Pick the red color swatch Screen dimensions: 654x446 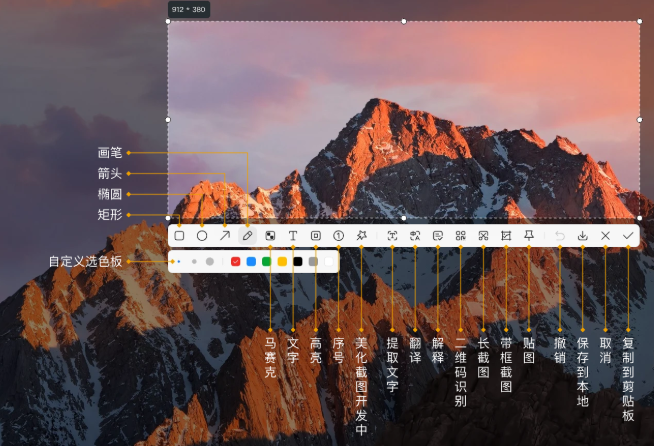(236, 262)
